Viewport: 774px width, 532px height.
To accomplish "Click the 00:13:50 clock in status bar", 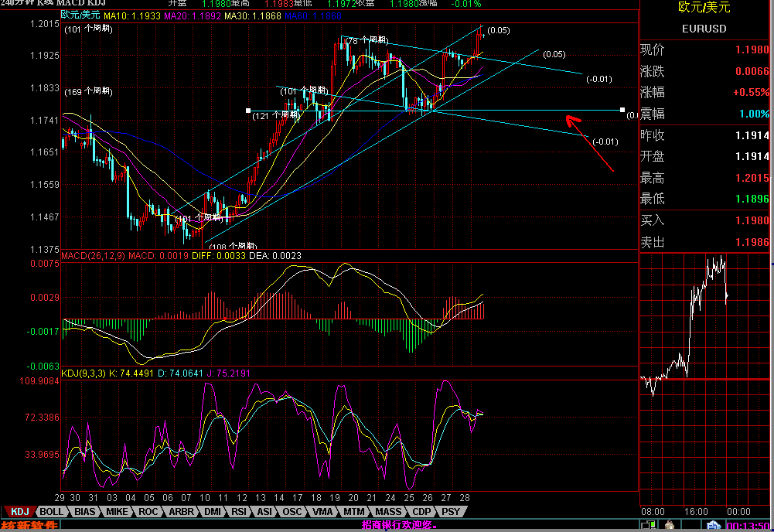I will tap(748, 526).
